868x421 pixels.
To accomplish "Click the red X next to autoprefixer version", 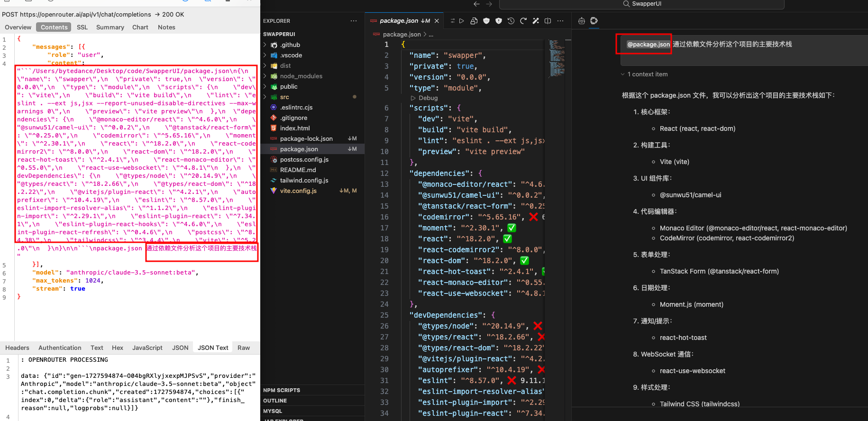I will click(x=541, y=369).
